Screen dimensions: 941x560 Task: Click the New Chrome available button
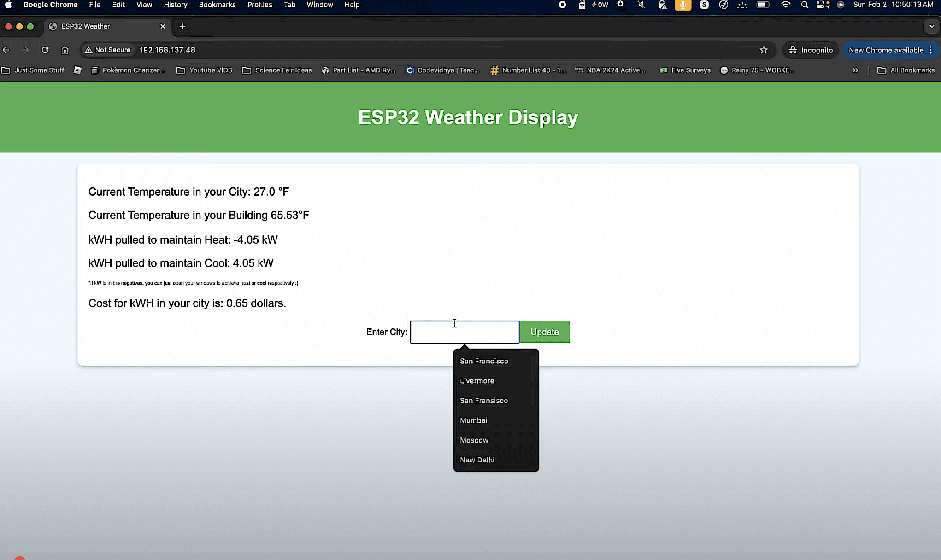[886, 50]
